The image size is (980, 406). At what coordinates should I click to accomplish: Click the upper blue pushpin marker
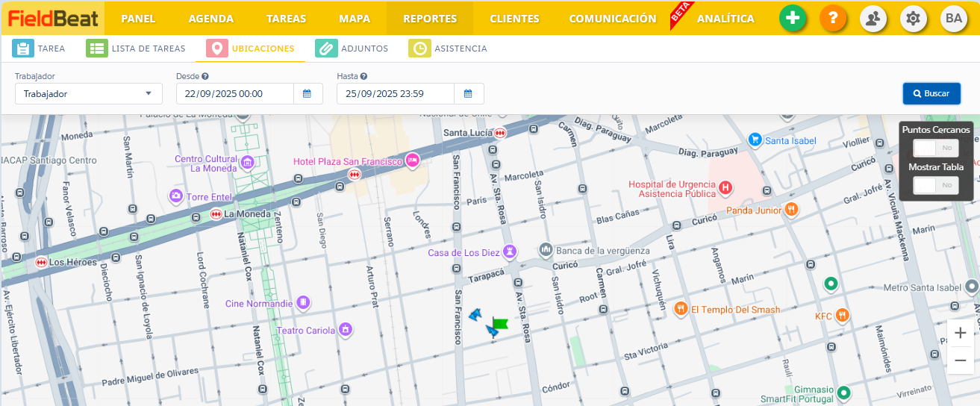tap(475, 316)
